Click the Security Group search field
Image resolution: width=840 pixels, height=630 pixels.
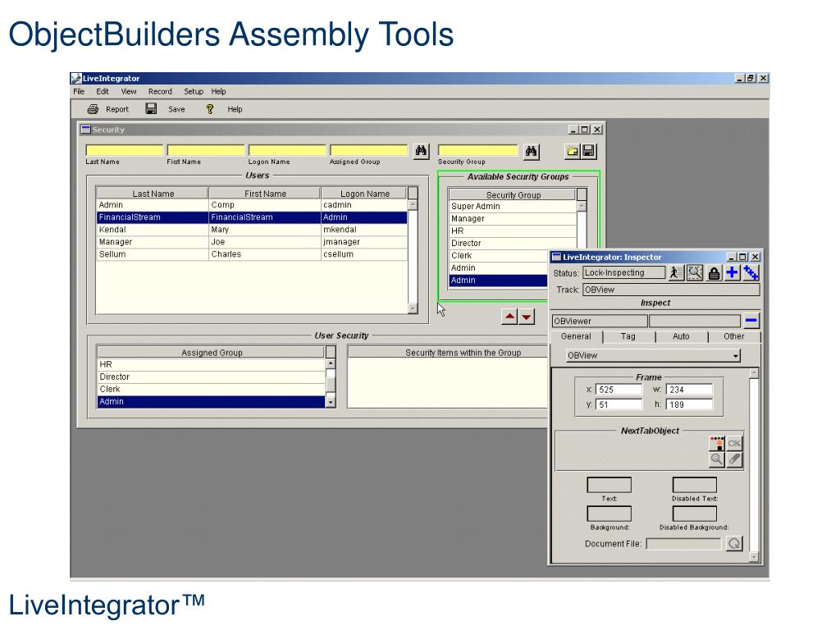tap(478, 150)
